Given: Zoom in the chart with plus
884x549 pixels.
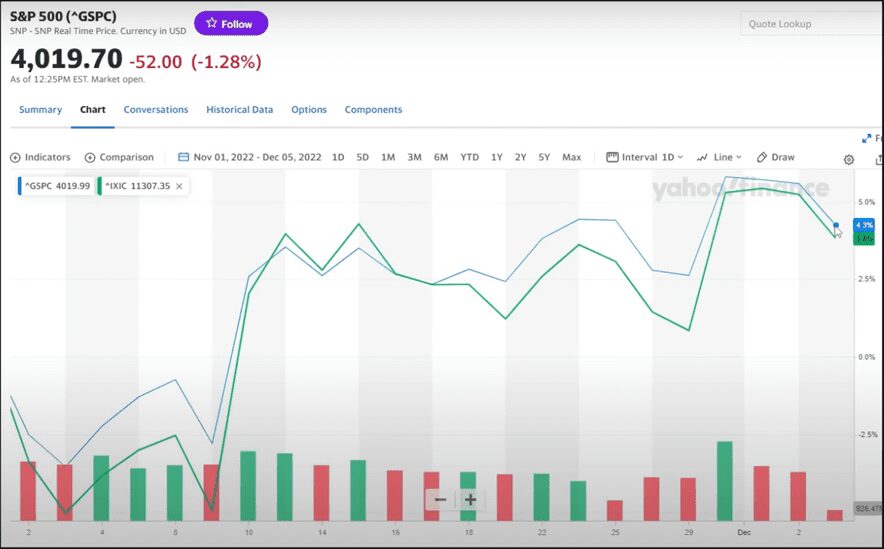Looking at the screenshot, I should pyautogui.click(x=470, y=500).
